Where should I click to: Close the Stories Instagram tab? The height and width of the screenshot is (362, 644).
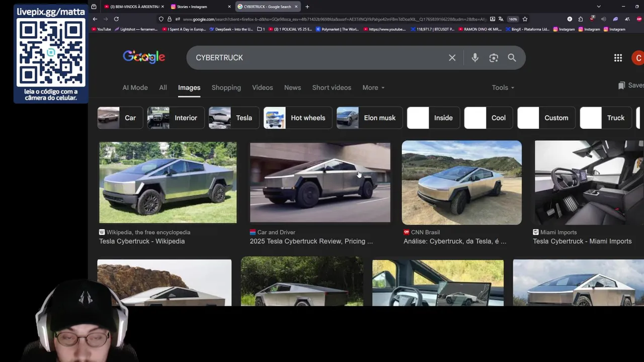click(229, 7)
